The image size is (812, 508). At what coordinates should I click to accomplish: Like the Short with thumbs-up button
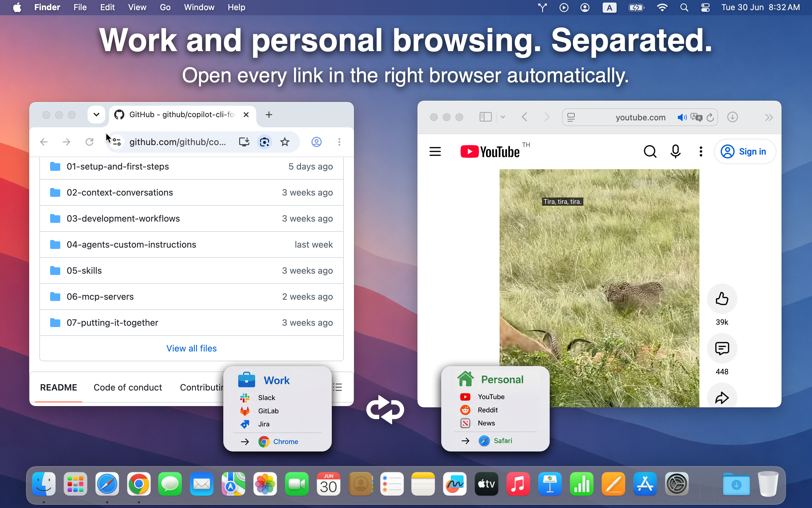[722, 299]
